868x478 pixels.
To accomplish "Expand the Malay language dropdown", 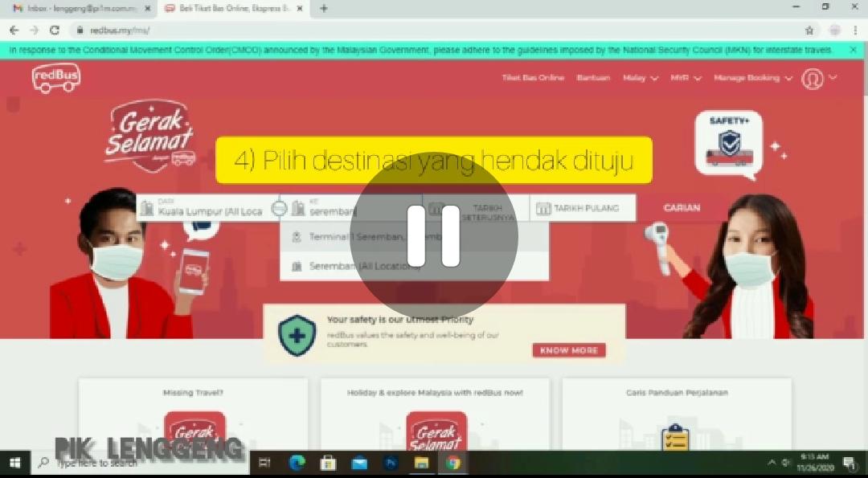I will (x=640, y=78).
